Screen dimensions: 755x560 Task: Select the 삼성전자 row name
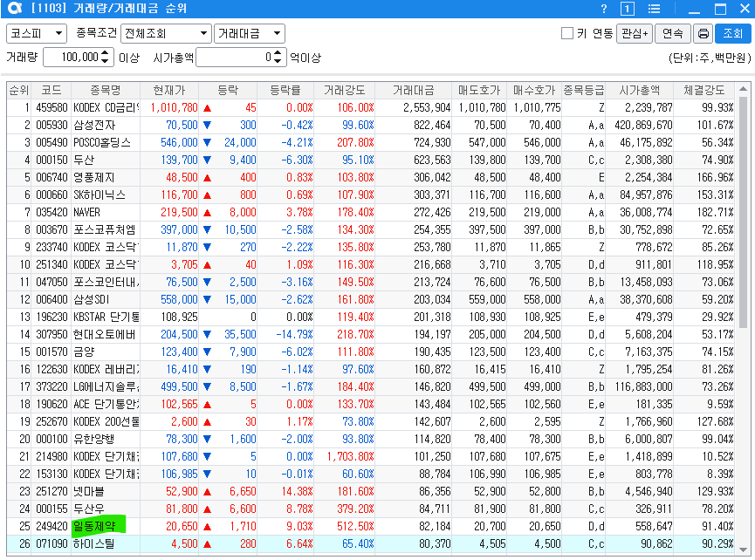(94, 125)
